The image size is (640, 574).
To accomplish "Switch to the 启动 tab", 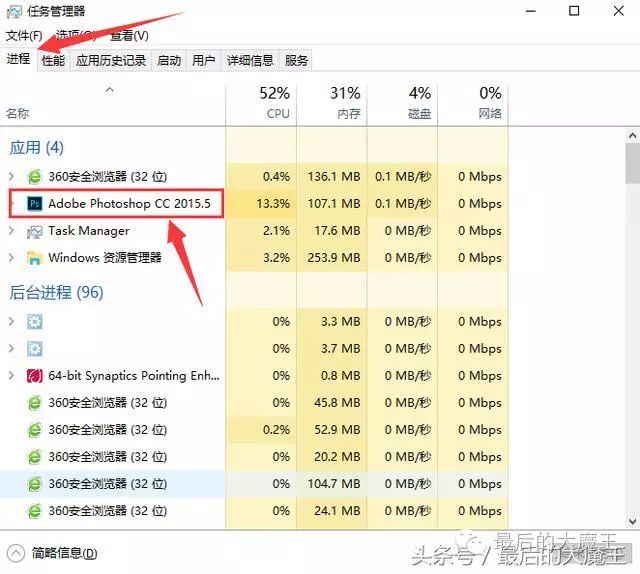I will 169,60.
